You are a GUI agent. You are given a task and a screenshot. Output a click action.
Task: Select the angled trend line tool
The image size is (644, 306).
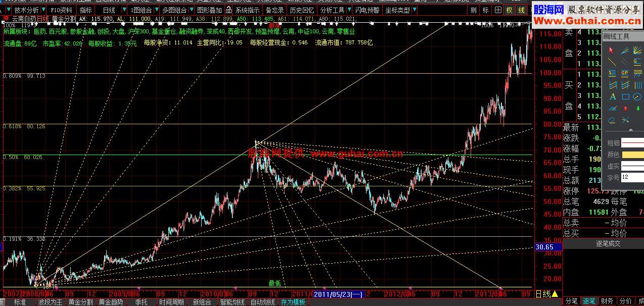625,50
